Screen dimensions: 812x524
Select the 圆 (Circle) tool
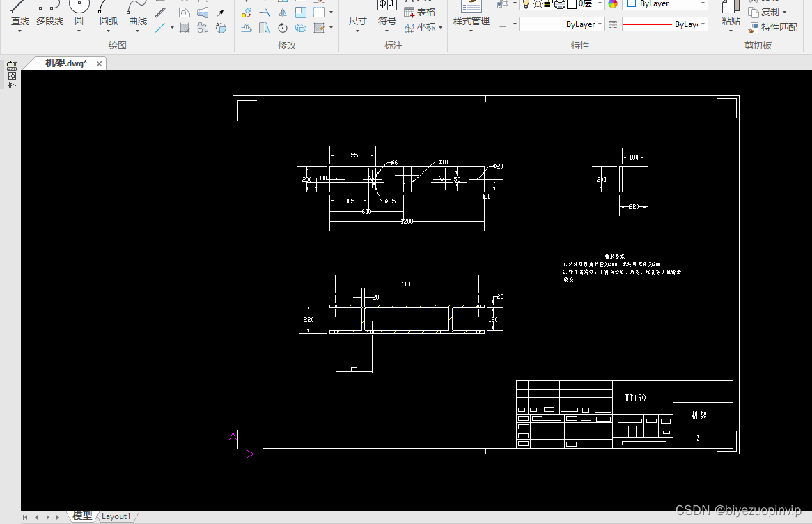(79, 13)
